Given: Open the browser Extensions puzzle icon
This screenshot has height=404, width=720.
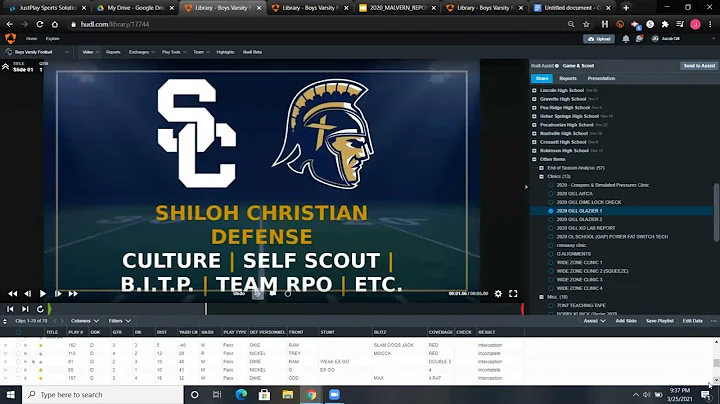Looking at the screenshot, I should point(665,24).
